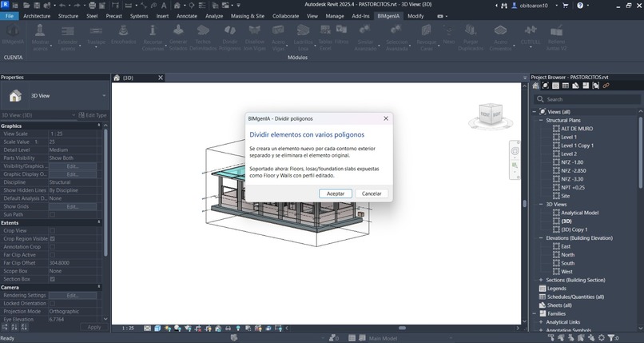This screenshot has width=644, height=343.
Task: Click Edit for Visibility/Graphics overrides
Action: tap(73, 166)
